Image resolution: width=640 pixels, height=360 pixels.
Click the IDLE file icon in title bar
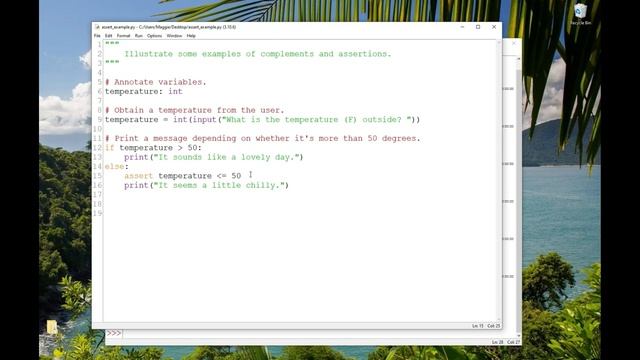(97, 27)
